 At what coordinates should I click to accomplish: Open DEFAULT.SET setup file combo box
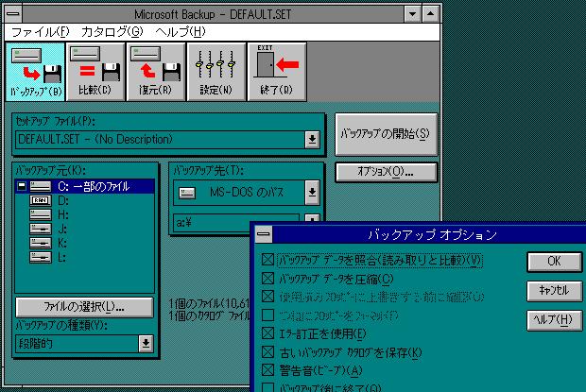[167, 139]
